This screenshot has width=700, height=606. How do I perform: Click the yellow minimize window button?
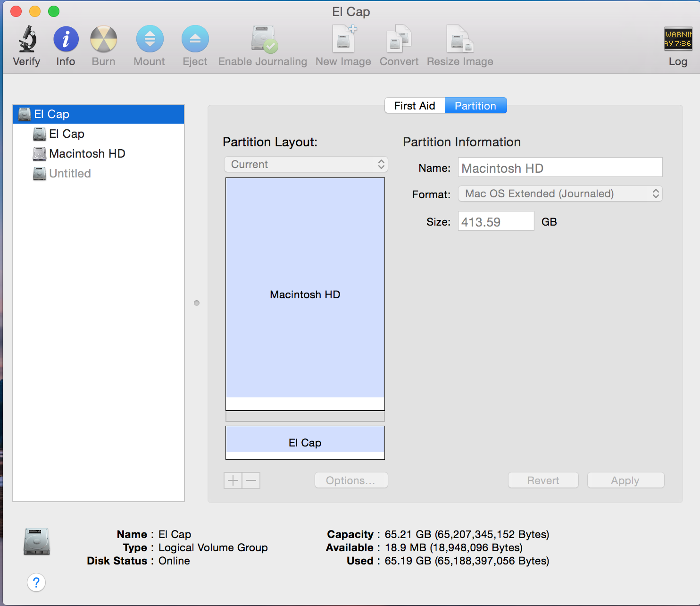point(35,11)
